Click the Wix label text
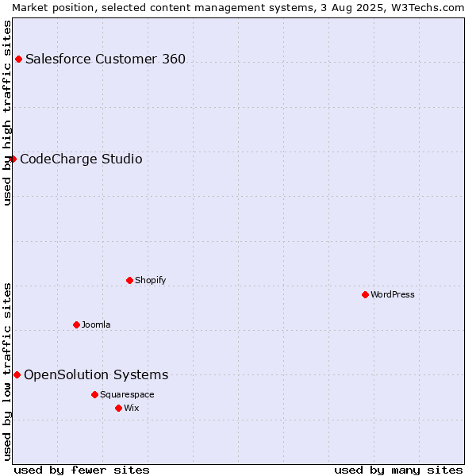The width and height of the screenshot is (476, 476). point(132,408)
